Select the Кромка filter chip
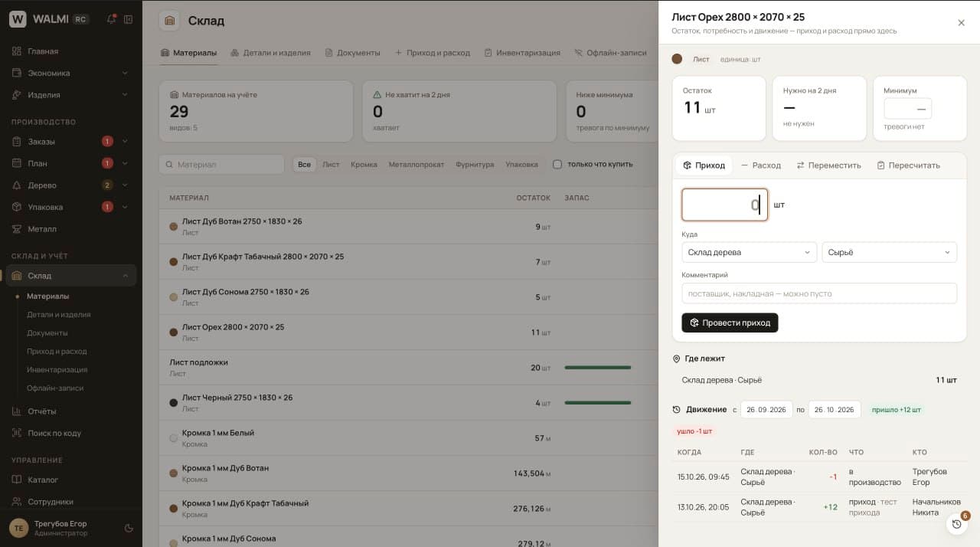Image resolution: width=980 pixels, height=547 pixels. coord(364,165)
